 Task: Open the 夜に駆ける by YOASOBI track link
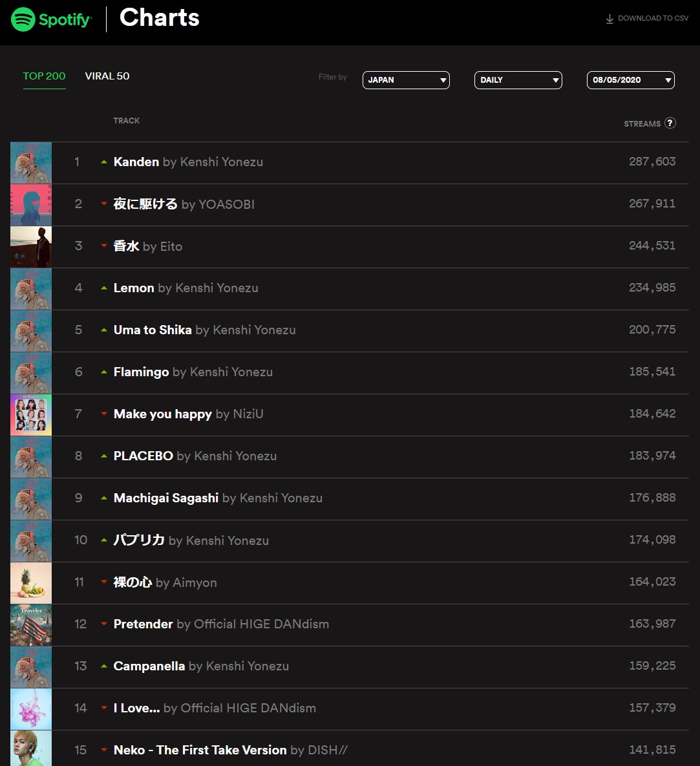(184, 204)
